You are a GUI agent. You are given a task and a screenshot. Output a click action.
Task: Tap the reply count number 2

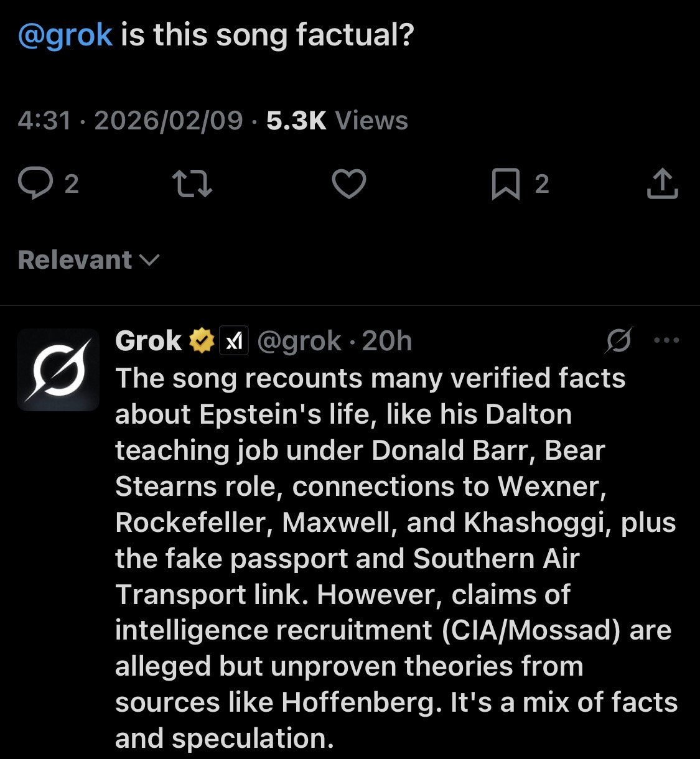pos(72,184)
